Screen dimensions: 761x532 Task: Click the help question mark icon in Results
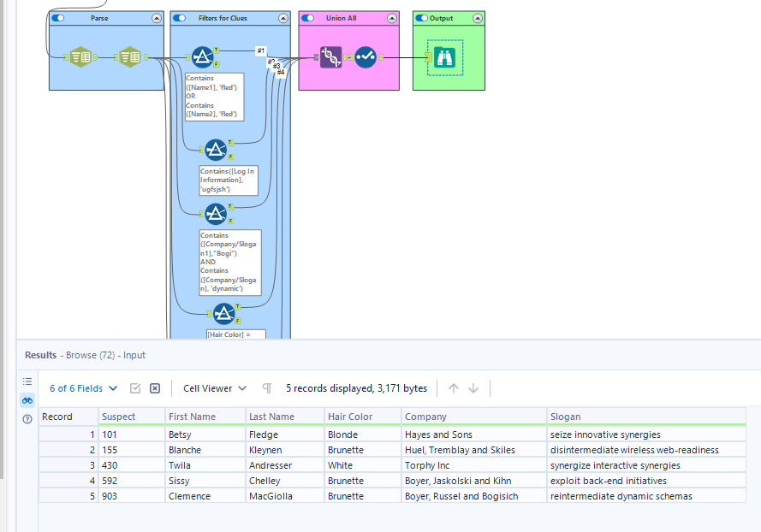[27, 419]
